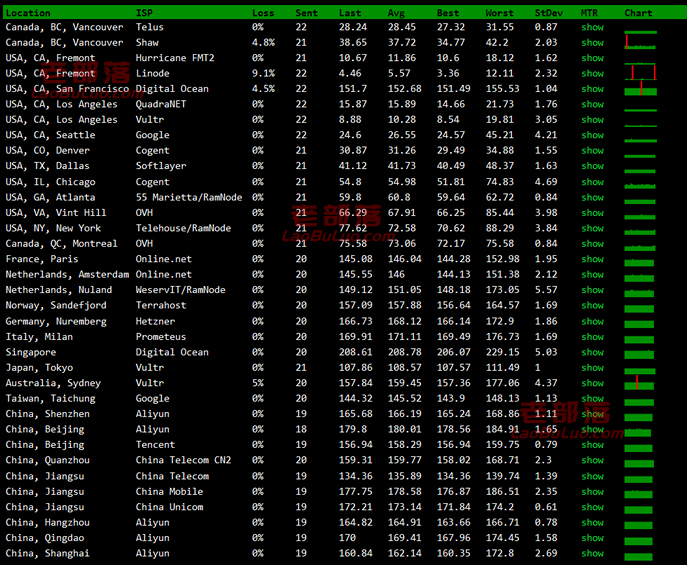Show MTR for Dallas Softlayer
The image size is (687, 565).
592,166
